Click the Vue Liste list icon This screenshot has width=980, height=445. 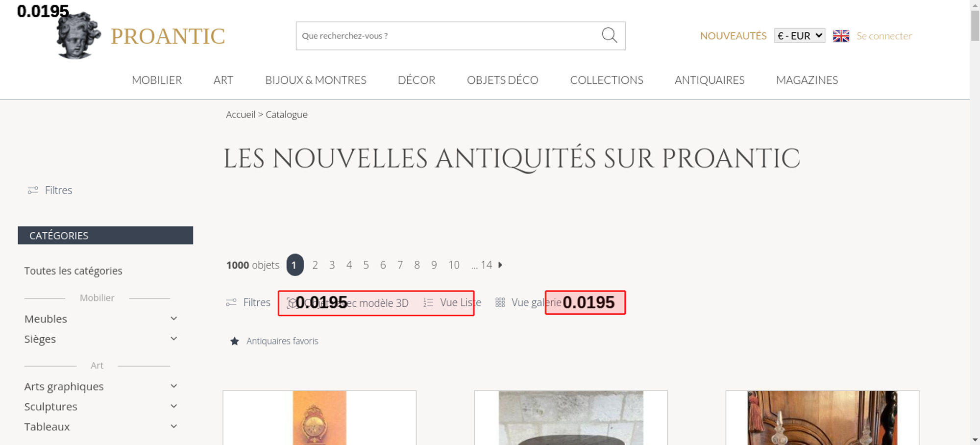428,303
